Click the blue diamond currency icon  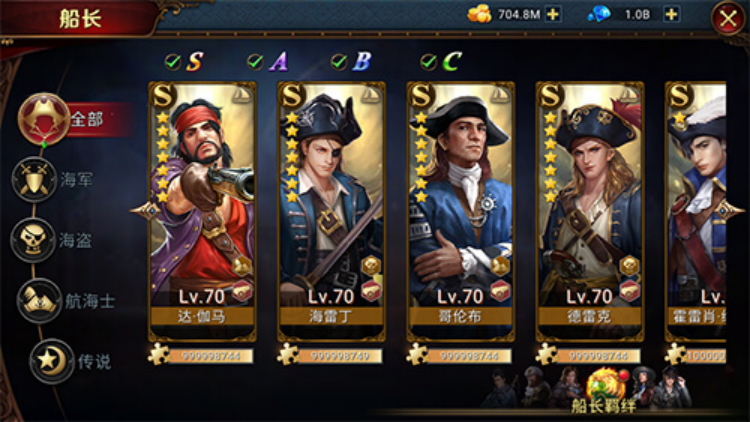[599, 14]
